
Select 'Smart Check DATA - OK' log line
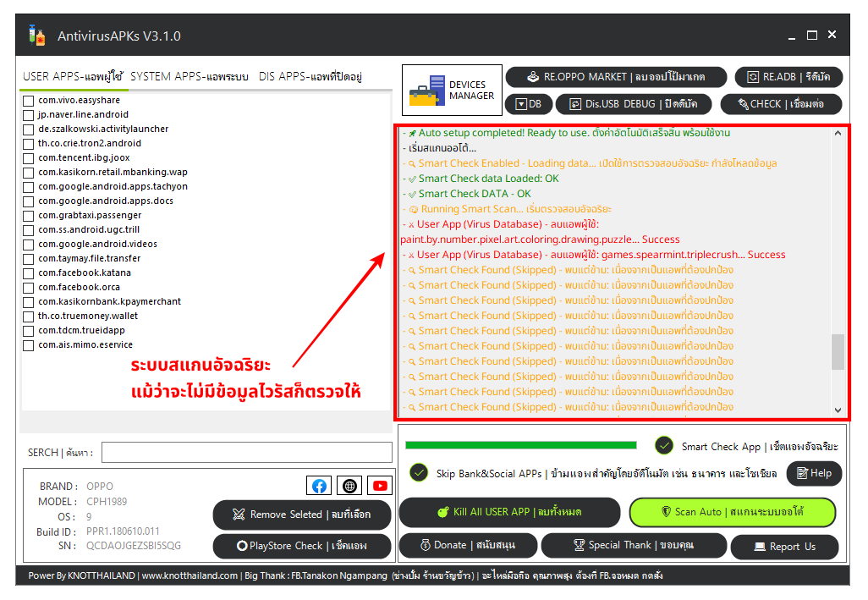point(467,194)
